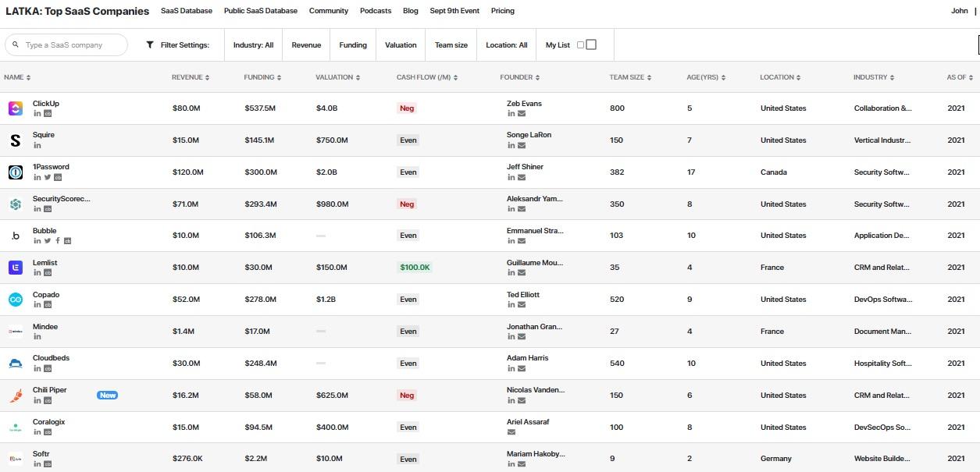Open 1Password's Twitter icon
The height and width of the screenshot is (472, 980).
click(x=48, y=177)
